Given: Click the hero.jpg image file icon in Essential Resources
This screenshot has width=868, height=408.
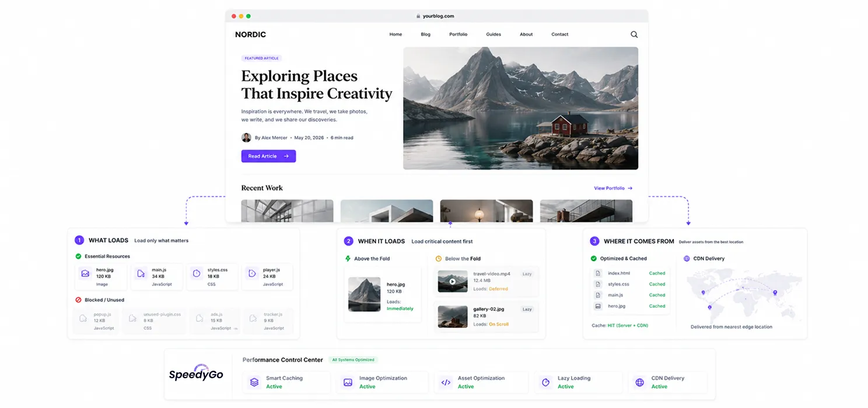Looking at the screenshot, I should click(85, 273).
